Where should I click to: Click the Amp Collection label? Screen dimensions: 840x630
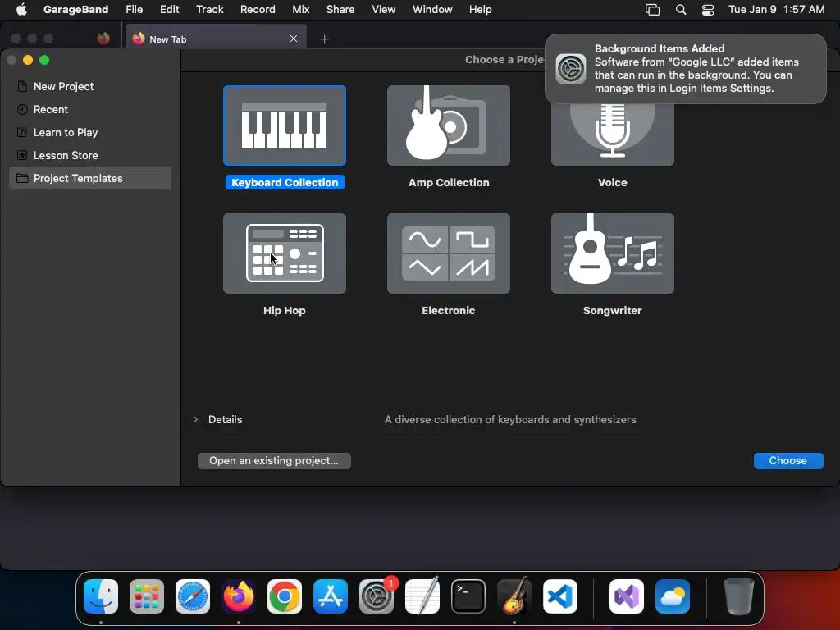point(449,183)
